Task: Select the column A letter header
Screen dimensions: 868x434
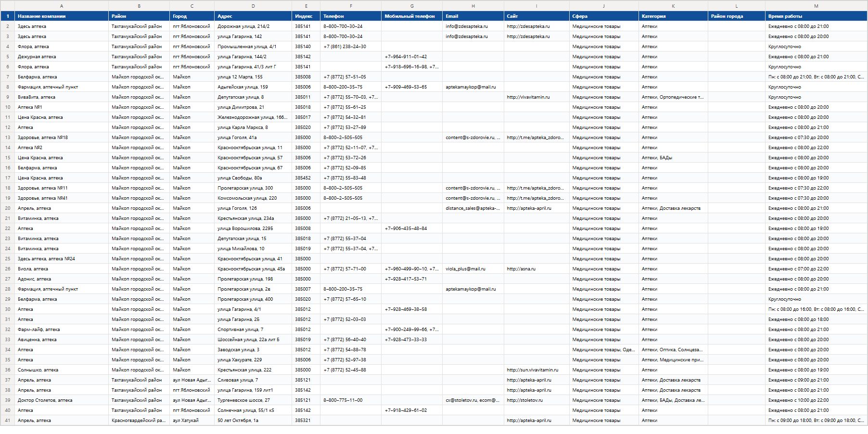Action: 62,6
